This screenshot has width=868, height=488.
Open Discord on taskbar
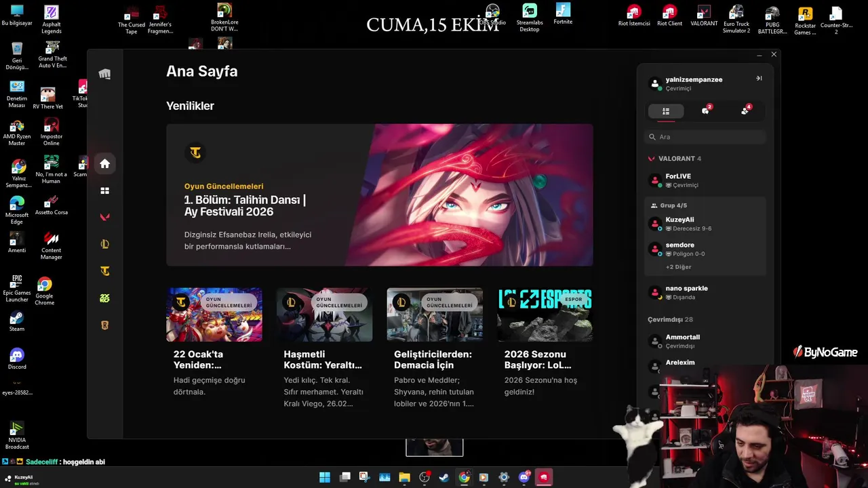click(x=524, y=477)
